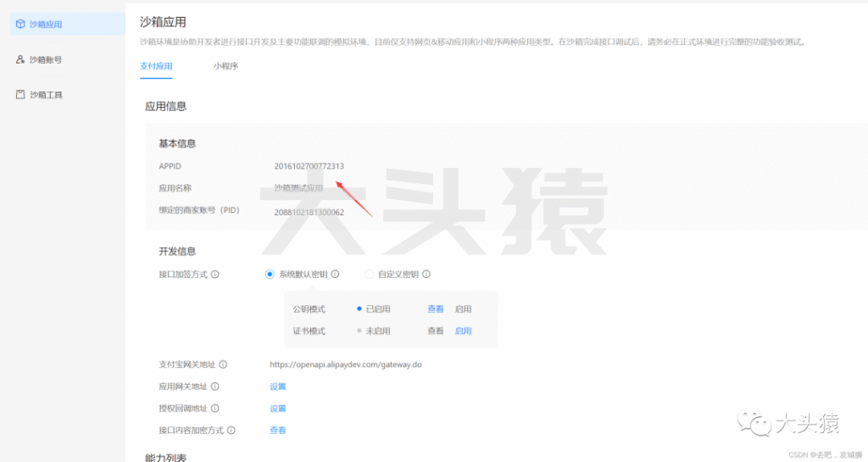Screen dimensions: 868x462
Task: Click the APPID value 2016102700772313
Action: point(309,166)
